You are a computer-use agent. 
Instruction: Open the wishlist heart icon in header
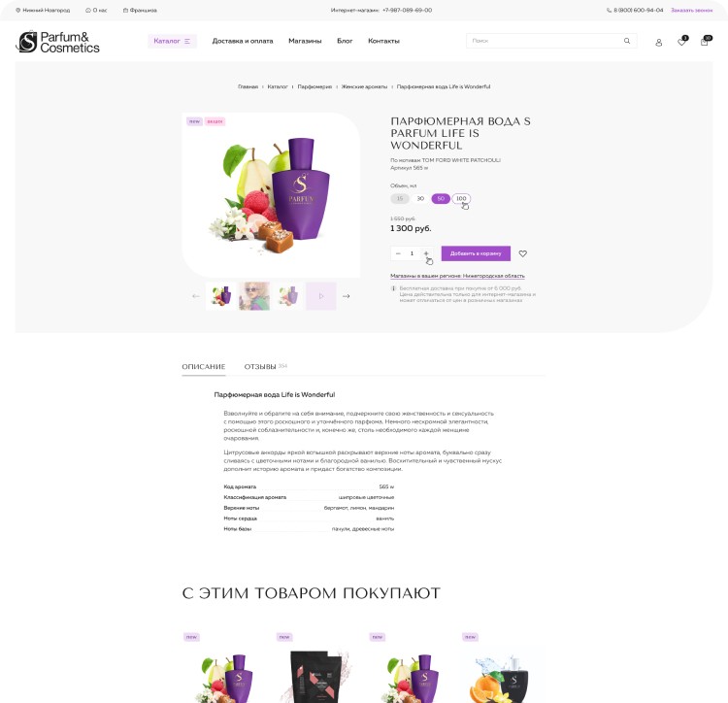(681, 42)
